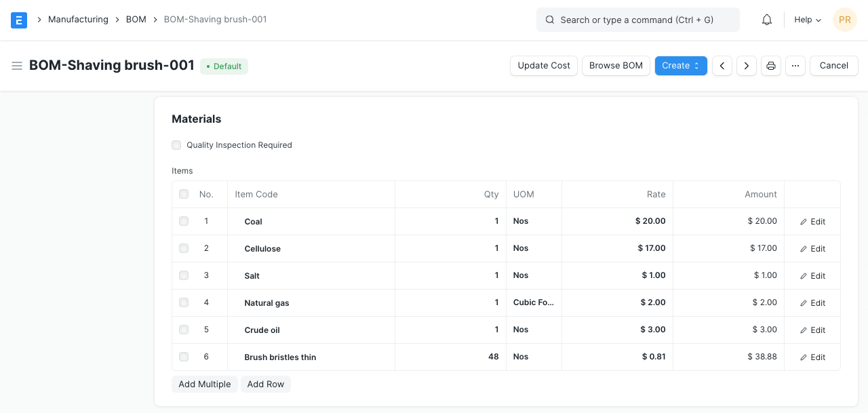Check the row checkbox for Salt
Screen dimensions: 868x413
click(x=183, y=275)
